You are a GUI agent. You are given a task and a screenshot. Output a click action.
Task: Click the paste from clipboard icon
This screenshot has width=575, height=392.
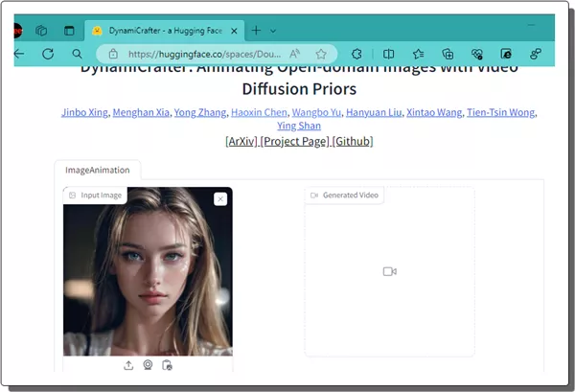[167, 365]
